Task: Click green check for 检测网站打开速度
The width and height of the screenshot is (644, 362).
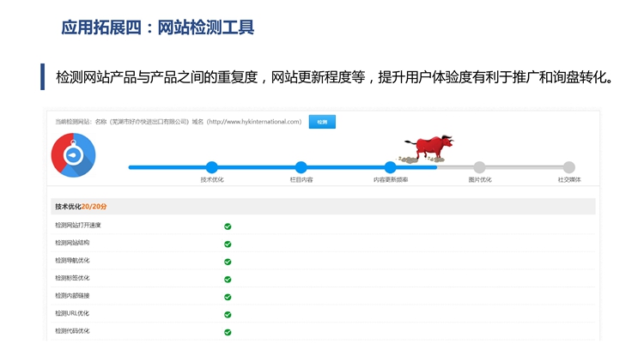Action: (x=228, y=226)
